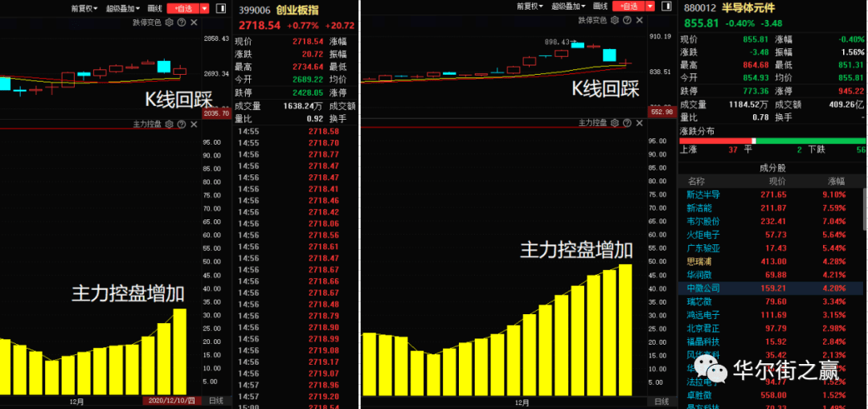This screenshot has width=868, height=409.
Task: Switch to 日线 period under 创业板指 chart
Action: pyautogui.click(x=216, y=400)
